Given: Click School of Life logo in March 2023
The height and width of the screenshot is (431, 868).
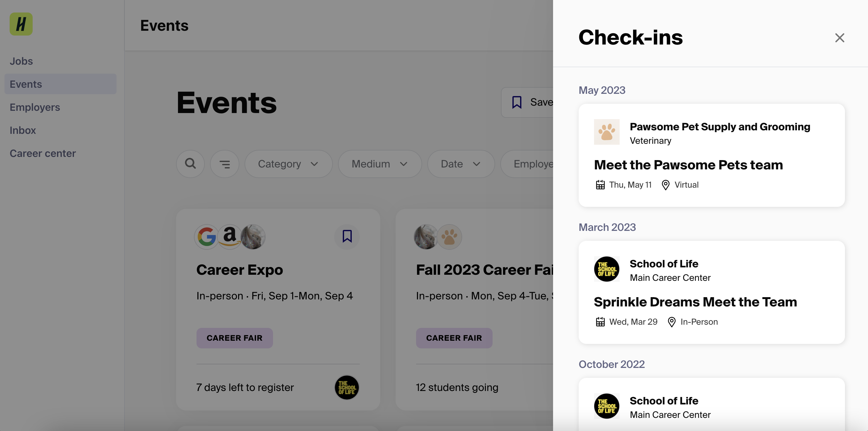Looking at the screenshot, I should tap(607, 269).
